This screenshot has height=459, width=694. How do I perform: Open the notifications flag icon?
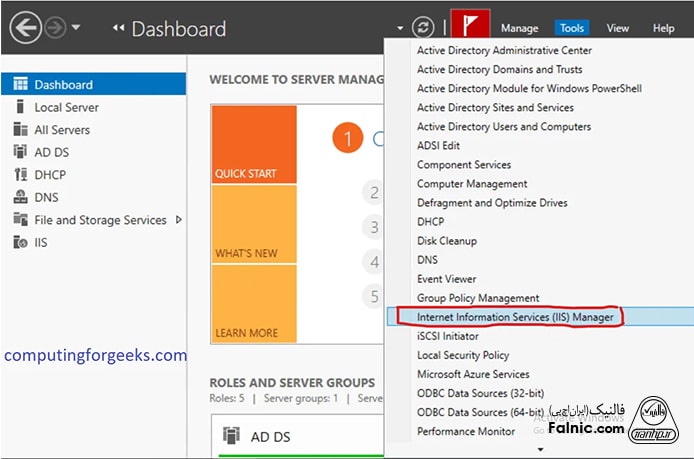point(466,26)
